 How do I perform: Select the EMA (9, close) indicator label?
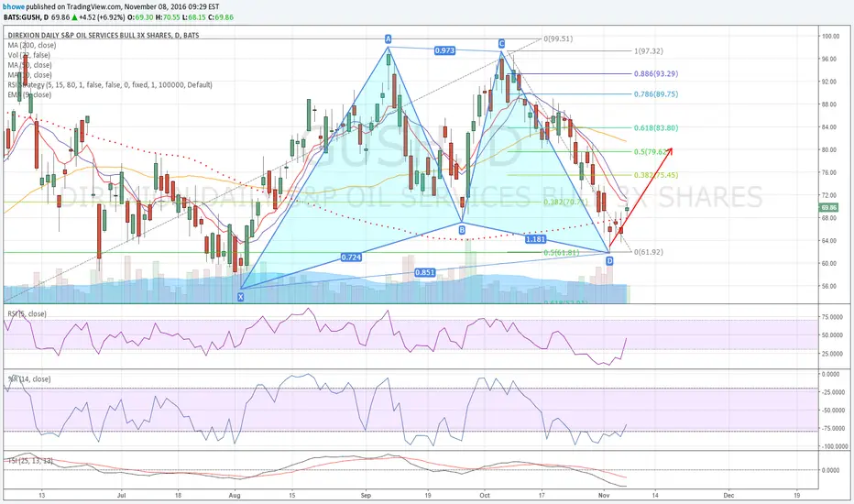[29, 94]
